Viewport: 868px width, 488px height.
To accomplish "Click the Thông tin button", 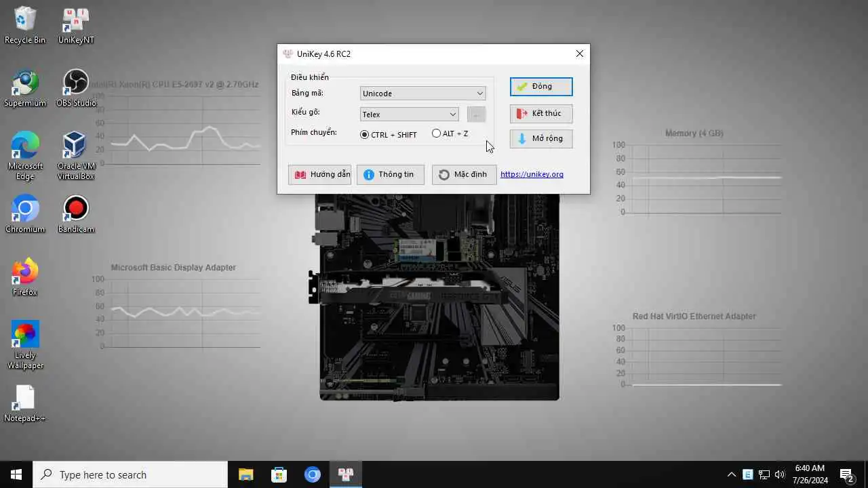I will click(x=390, y=174).
